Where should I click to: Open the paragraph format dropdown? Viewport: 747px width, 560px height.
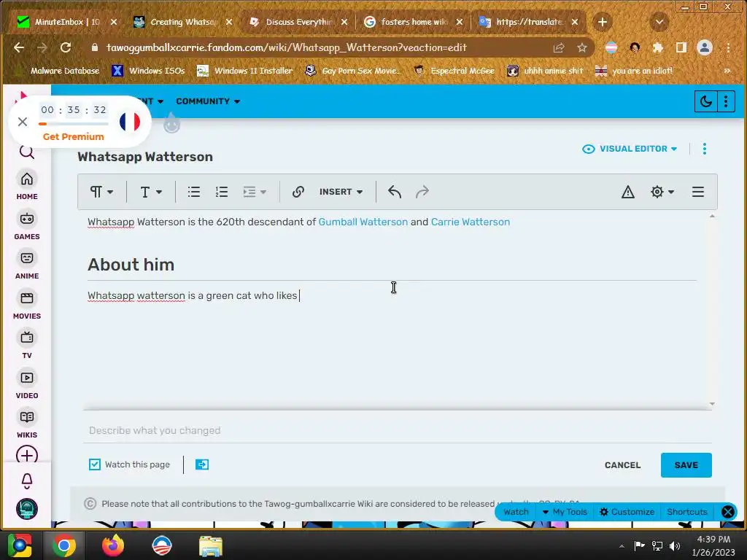pyautogui.click(x=101, y=192)
